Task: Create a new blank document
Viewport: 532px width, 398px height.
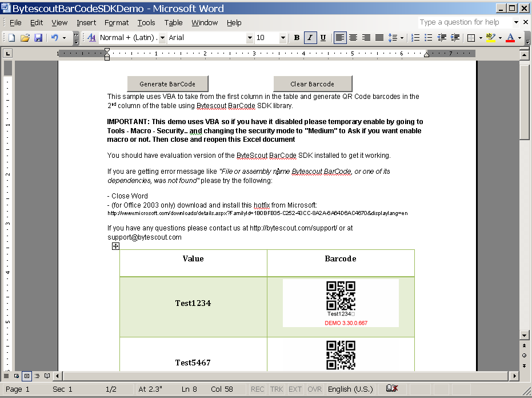Action: point(12,38)
